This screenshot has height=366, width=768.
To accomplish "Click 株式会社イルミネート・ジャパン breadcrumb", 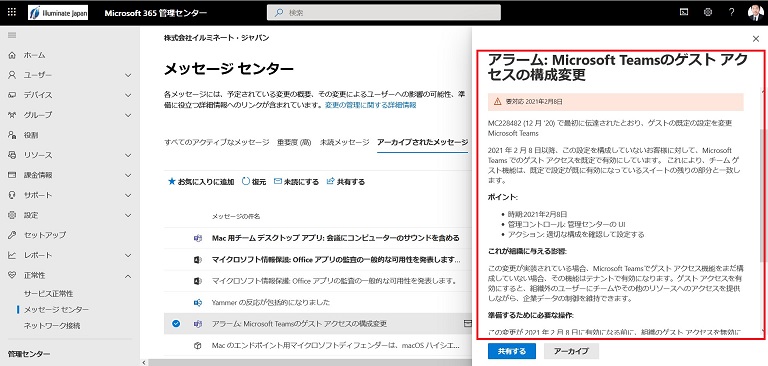I will click(216, 38).
